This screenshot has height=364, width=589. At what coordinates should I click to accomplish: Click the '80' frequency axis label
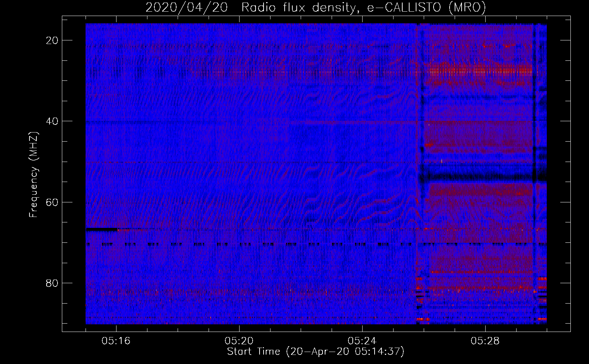[x=52, y=283]
